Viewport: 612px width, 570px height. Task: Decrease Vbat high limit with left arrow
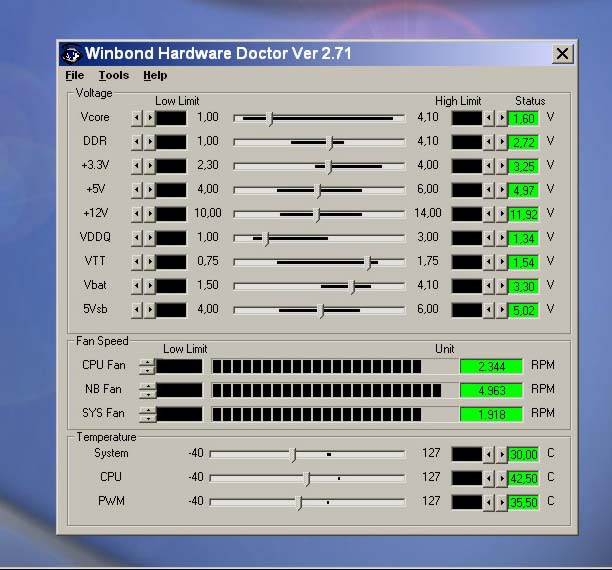click(488, 286)
